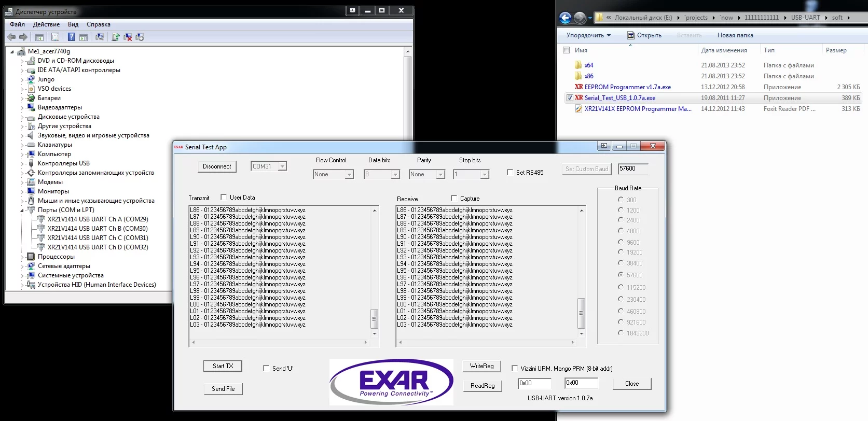868x421 pixels.
Task: Click the Close button in Serial Test App
Action: coord(632,384)
